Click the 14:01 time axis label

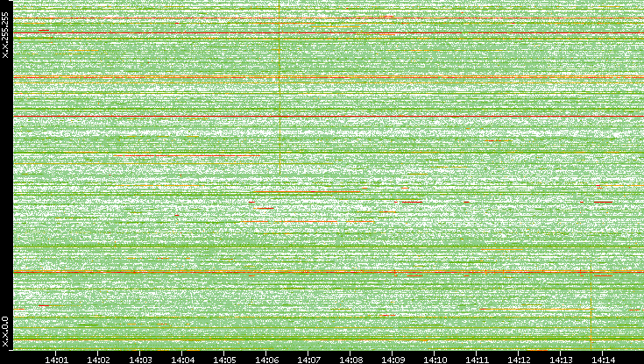pos(56,360)
